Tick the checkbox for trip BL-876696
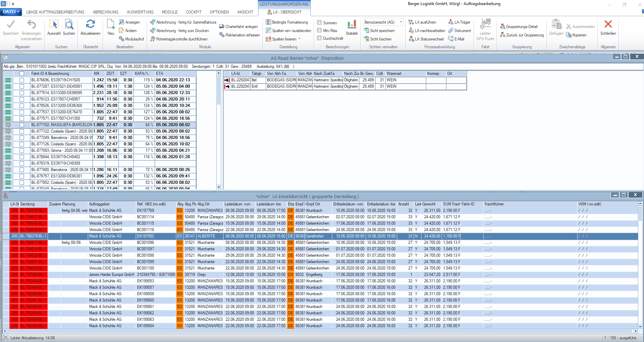644x342 pixels. point(22,80)
